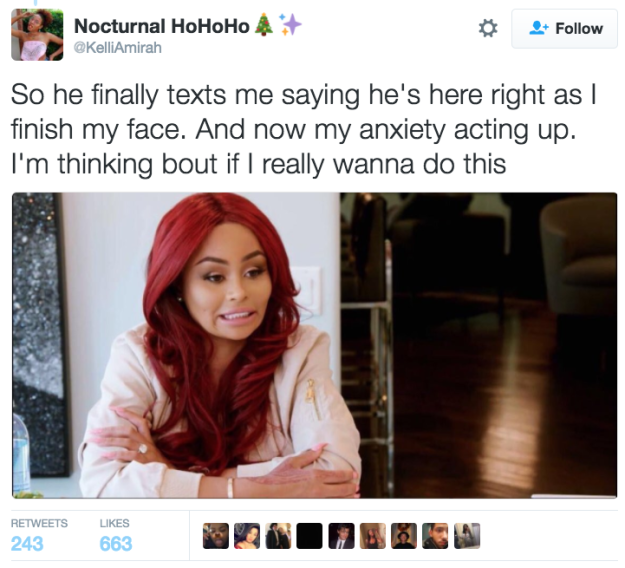View the 663 likes list
Image resolution: width=625 pixels, height=568 pixels.
coord(115,536)
